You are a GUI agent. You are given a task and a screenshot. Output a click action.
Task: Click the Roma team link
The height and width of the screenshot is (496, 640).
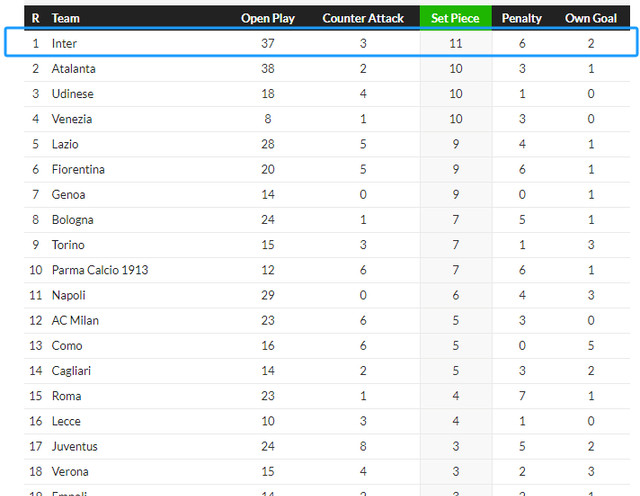[x=66, y=396]
